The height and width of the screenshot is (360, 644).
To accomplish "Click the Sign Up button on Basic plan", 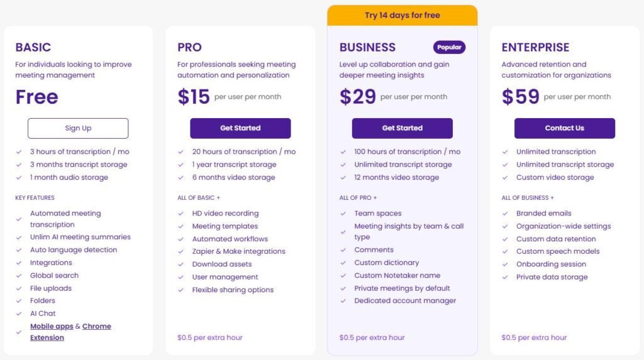I will (78, 128).
